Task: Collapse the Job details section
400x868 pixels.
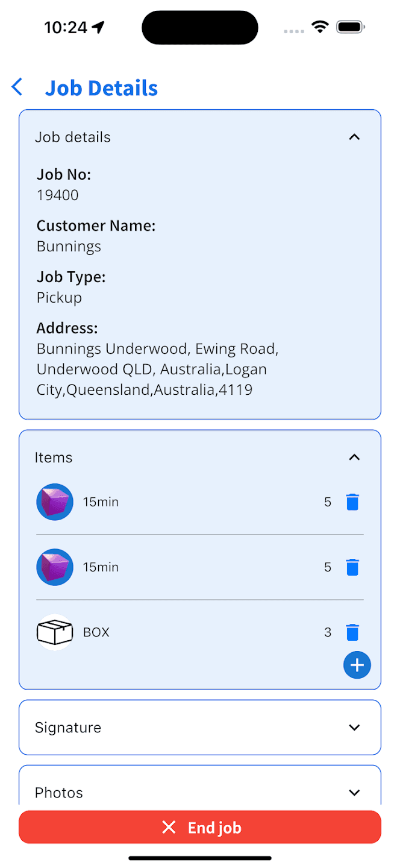Action: (x=354, y=137)
